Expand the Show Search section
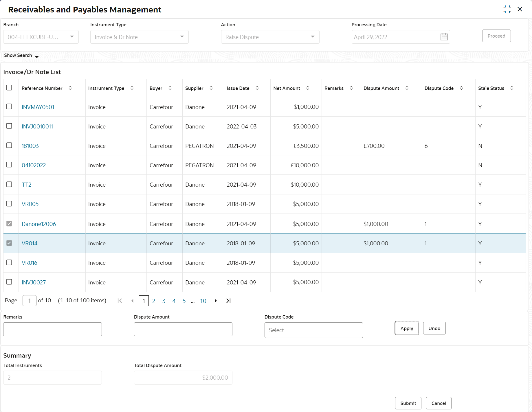532x412 pixels. click(21, 55)
